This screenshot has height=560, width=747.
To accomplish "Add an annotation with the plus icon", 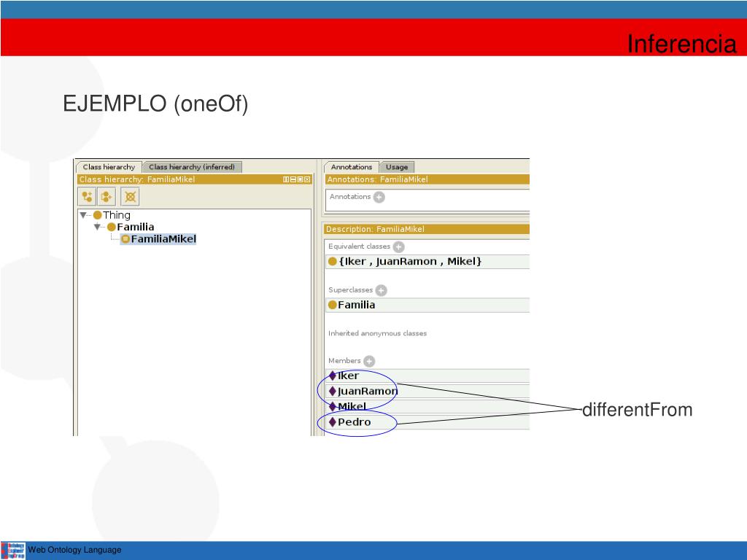I will pyautogui.click(x=379, y=197).
